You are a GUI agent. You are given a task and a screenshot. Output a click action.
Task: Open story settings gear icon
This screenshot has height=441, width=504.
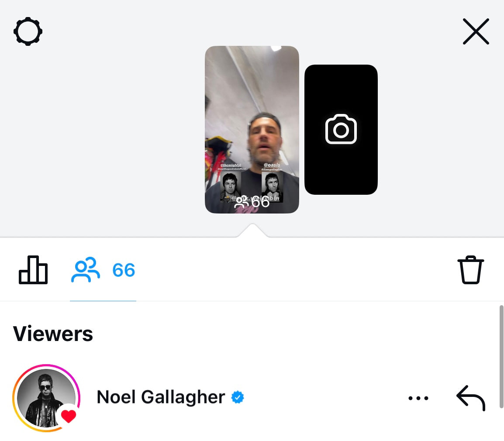pyautogui.click(x=28, y=31)
